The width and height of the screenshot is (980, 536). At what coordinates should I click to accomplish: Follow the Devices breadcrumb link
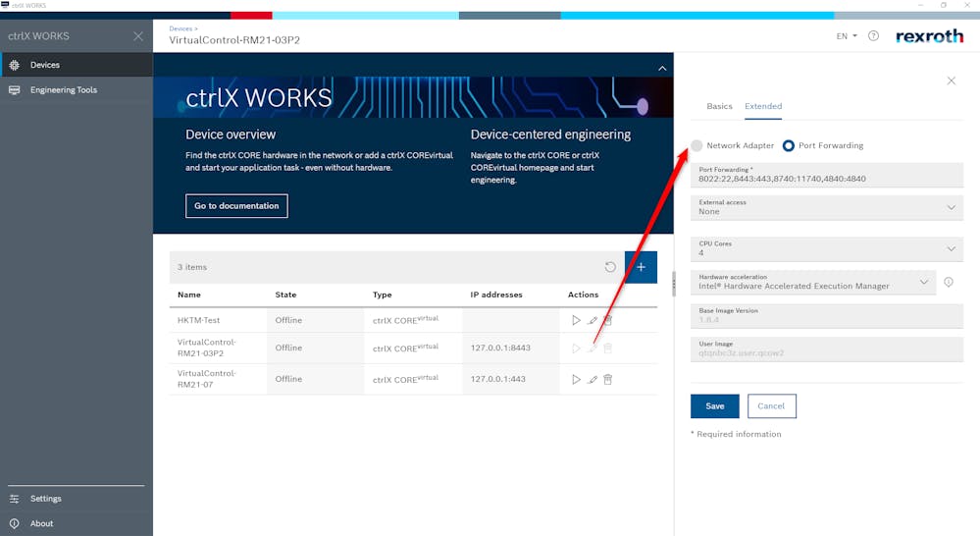click(181, 28)
